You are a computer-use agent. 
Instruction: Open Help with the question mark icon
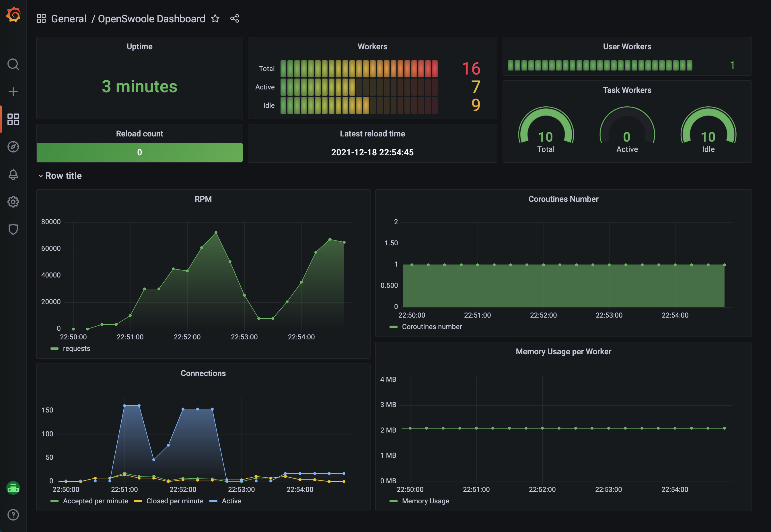13,515
